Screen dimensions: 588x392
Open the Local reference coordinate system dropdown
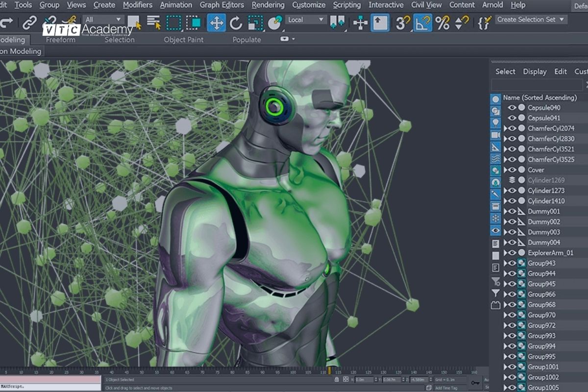point(305,20)
